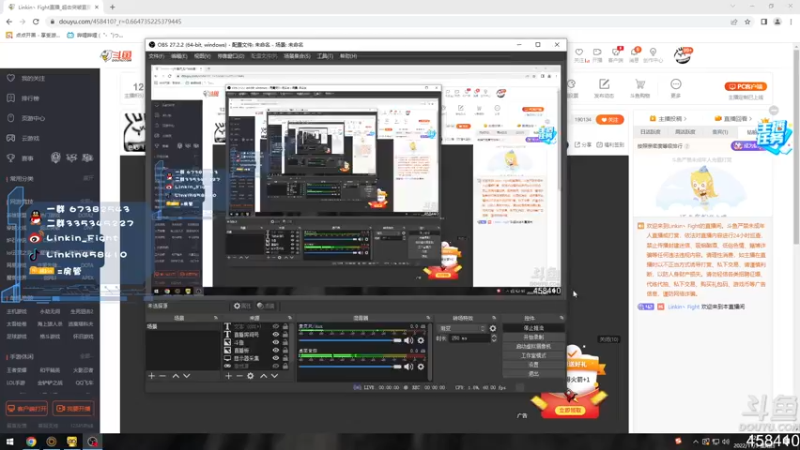Mute the desktop audio track
800x450 pixels.
[409, 366]
